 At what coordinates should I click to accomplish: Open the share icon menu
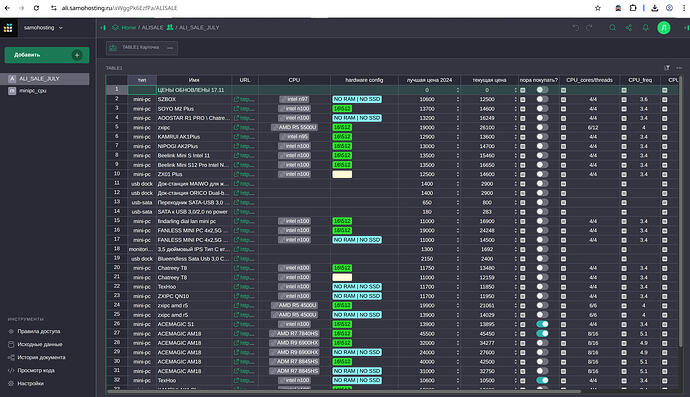[629, 28]
